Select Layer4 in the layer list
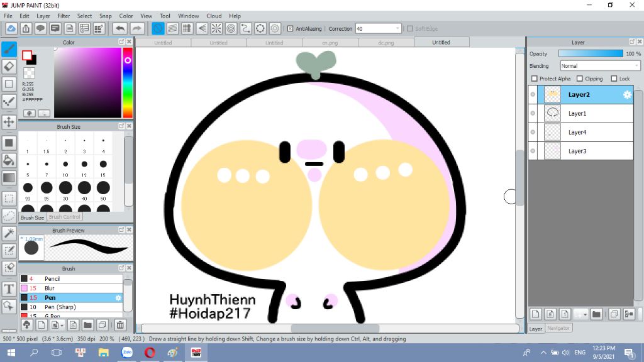644x362 pixels. pyautogui.click(x=580, y=132)
